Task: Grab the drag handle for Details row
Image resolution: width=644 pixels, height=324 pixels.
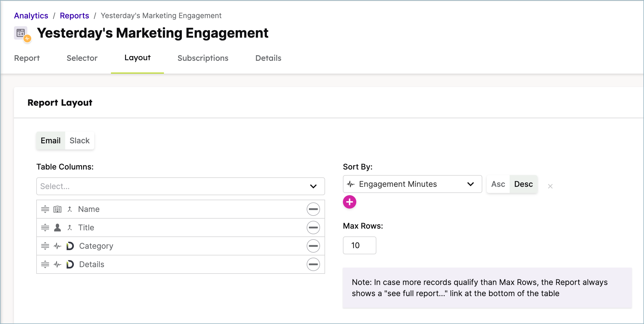Action: tap(45, 264)
